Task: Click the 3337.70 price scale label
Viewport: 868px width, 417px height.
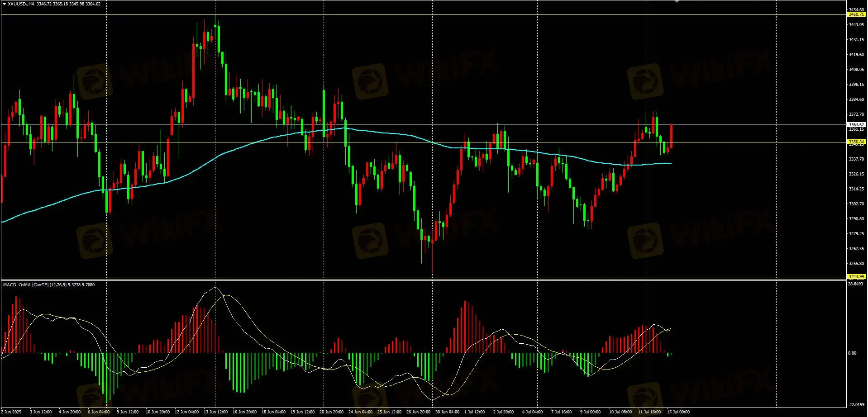Action: pyautogui.click(x=856, y=159)
